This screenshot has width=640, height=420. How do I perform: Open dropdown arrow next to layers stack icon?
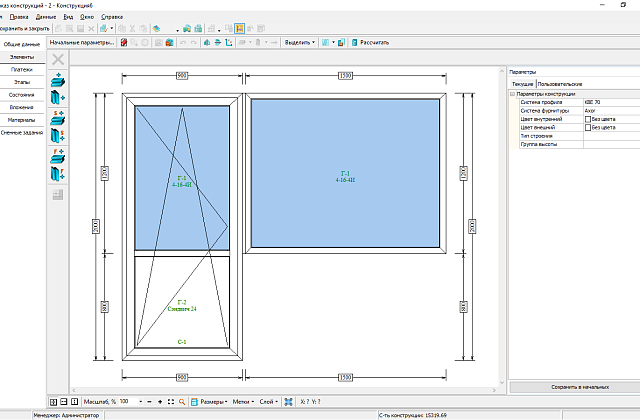click(x=178, y=30)
